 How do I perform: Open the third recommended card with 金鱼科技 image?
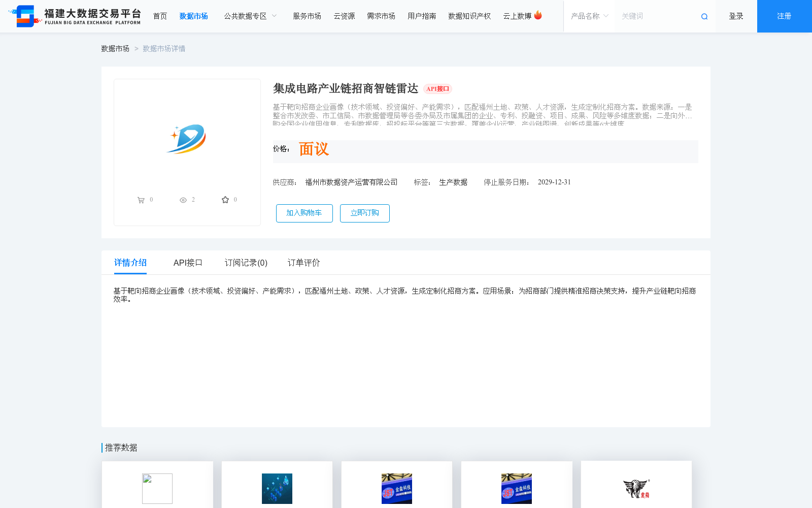[x=397, y=485]
